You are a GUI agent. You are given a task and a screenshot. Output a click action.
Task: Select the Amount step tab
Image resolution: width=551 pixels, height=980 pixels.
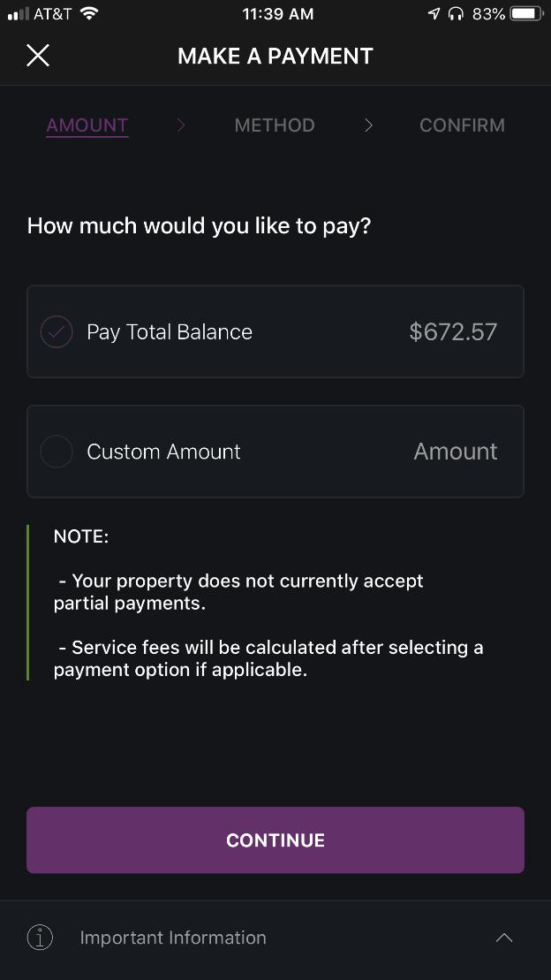(87, 125)
